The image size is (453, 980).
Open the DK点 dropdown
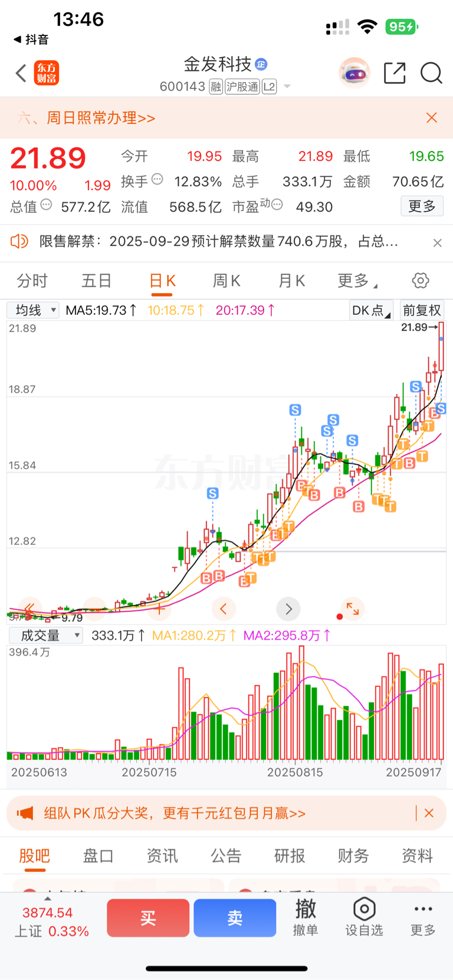click(x=371, y=310)
